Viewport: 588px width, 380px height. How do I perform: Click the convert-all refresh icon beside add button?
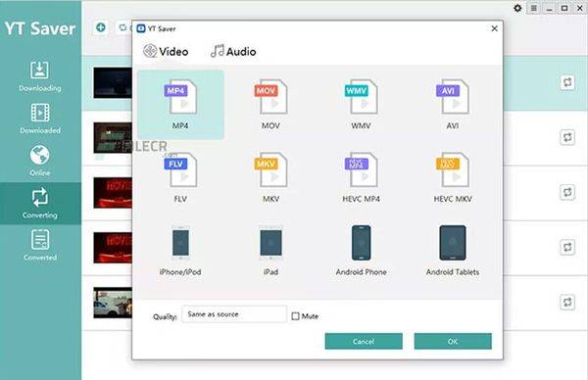[122, 27]
